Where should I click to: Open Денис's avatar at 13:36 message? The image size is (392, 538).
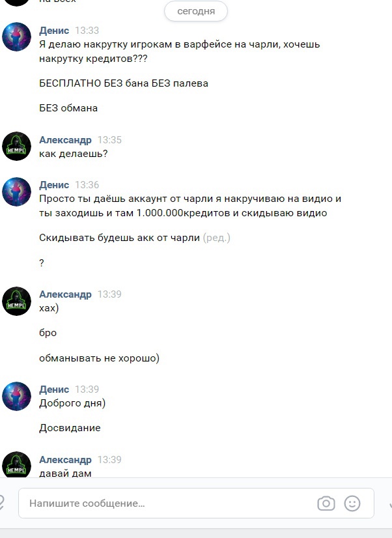(16, 191)
